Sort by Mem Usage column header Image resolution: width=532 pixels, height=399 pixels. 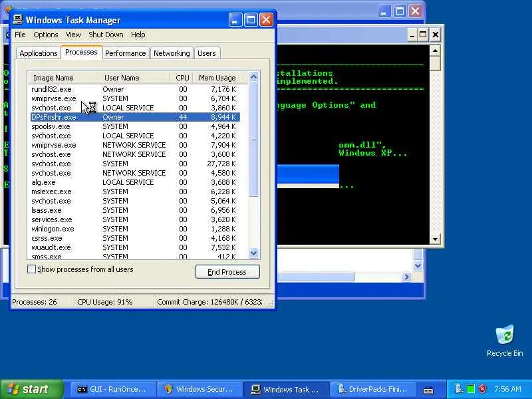[217, 78]
